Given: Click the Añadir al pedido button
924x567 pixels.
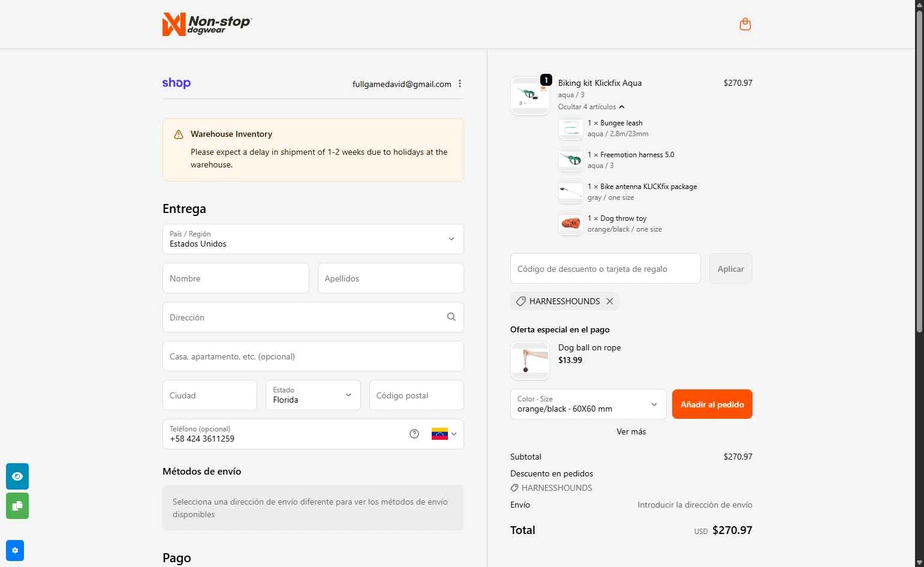Looking at the screenshot, I should click(x=712, y=404).
